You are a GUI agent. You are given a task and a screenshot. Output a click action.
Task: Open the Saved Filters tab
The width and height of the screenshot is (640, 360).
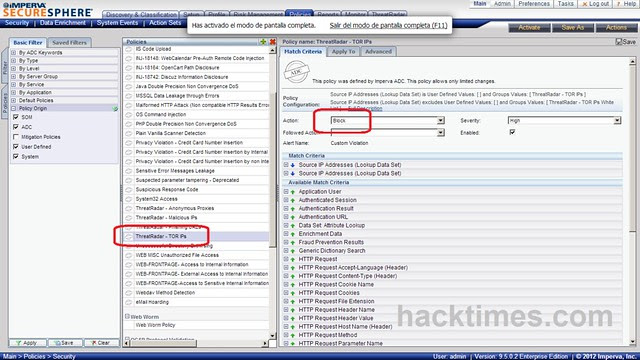pyautogui.click(x=69, y=42)
